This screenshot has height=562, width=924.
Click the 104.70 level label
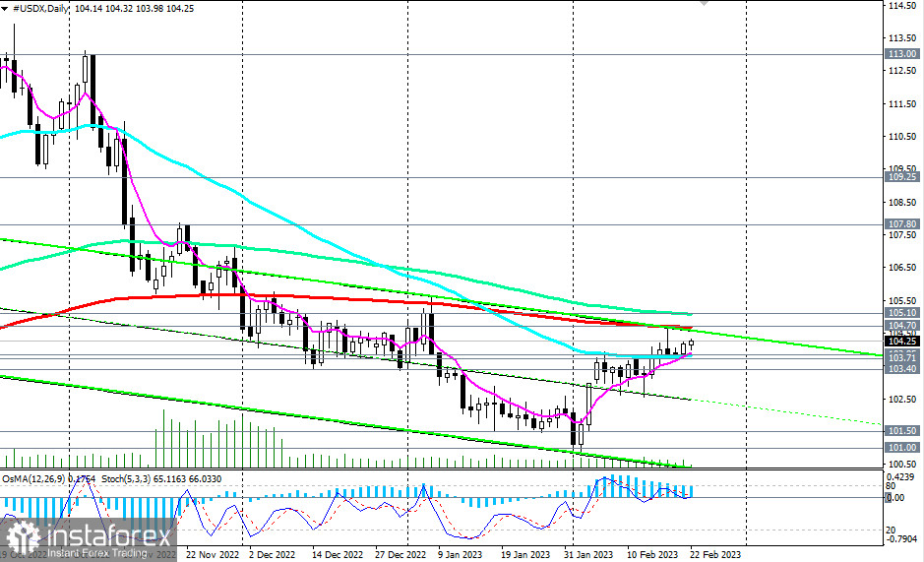click(902, 326)
